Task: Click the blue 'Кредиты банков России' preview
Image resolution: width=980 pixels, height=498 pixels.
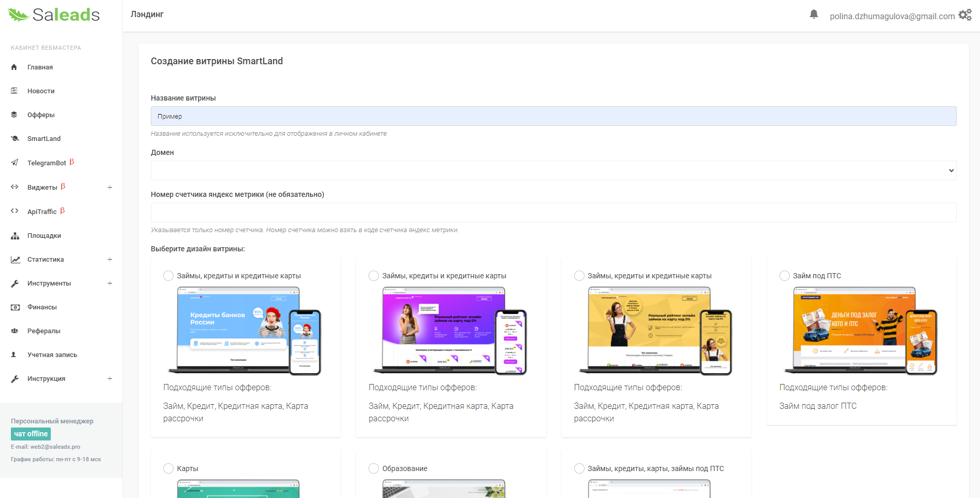Action: click(245, 331)
